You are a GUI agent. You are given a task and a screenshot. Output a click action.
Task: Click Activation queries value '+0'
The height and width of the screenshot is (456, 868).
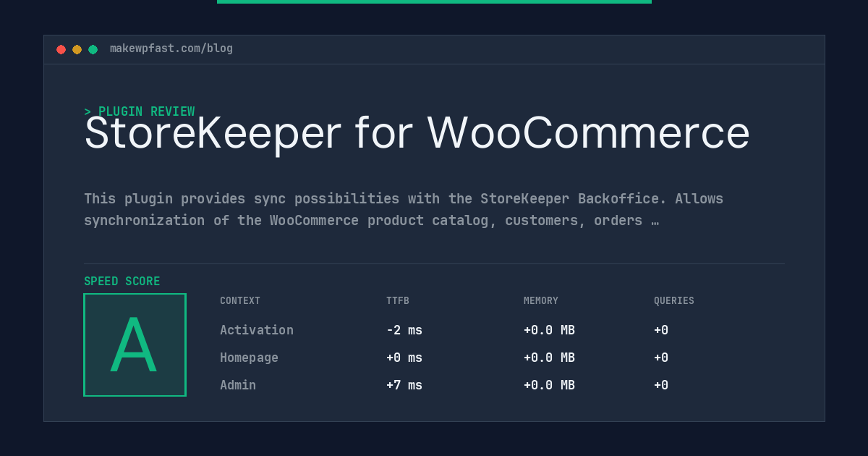pos(661,330)
